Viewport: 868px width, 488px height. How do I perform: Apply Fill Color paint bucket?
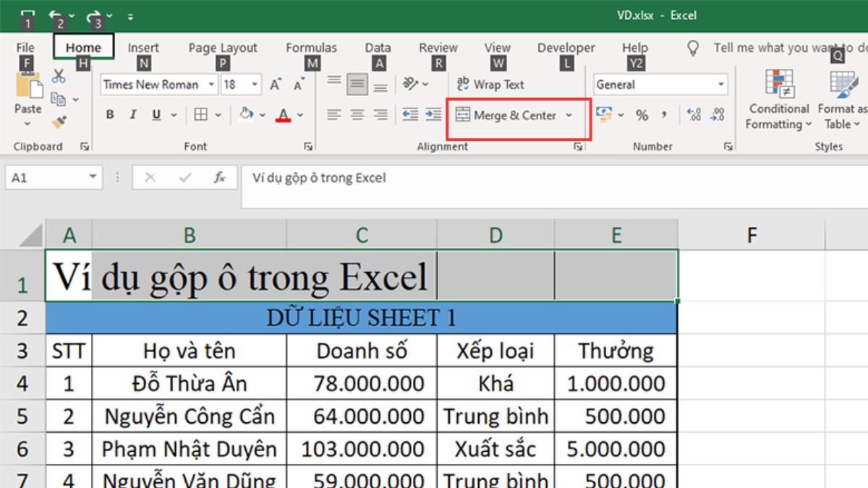(x=247, y=114)
